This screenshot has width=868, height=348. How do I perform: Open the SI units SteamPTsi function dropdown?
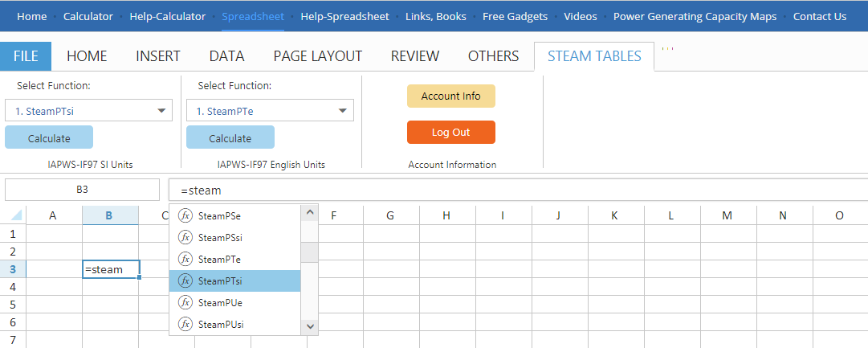point(88,111)
